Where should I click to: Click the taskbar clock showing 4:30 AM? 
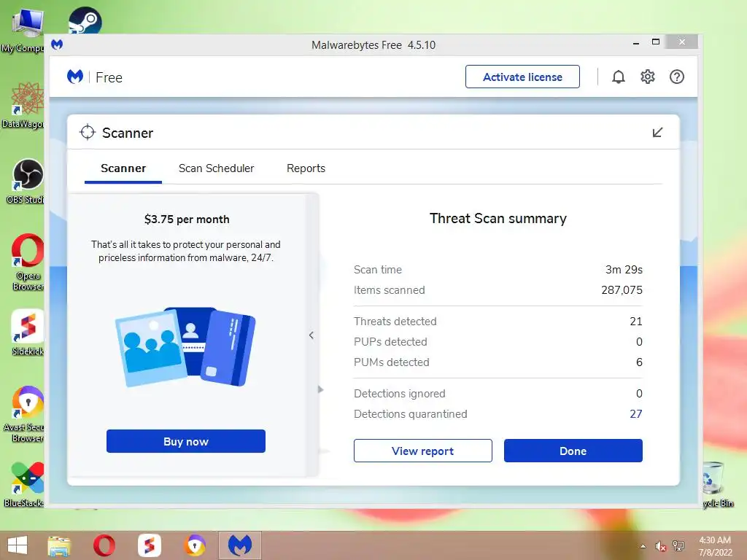pos(715,546)
